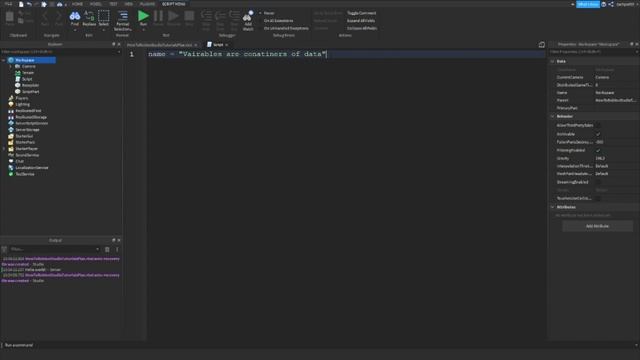Click the What's New button
This screenshot has width=640, height=360.
pos(588,4)
